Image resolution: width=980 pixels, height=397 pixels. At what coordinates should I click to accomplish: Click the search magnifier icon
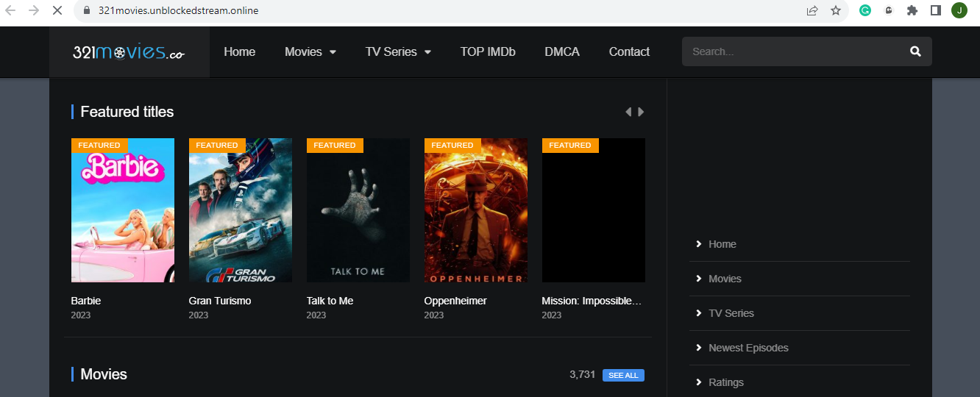[x=915, y=51]
